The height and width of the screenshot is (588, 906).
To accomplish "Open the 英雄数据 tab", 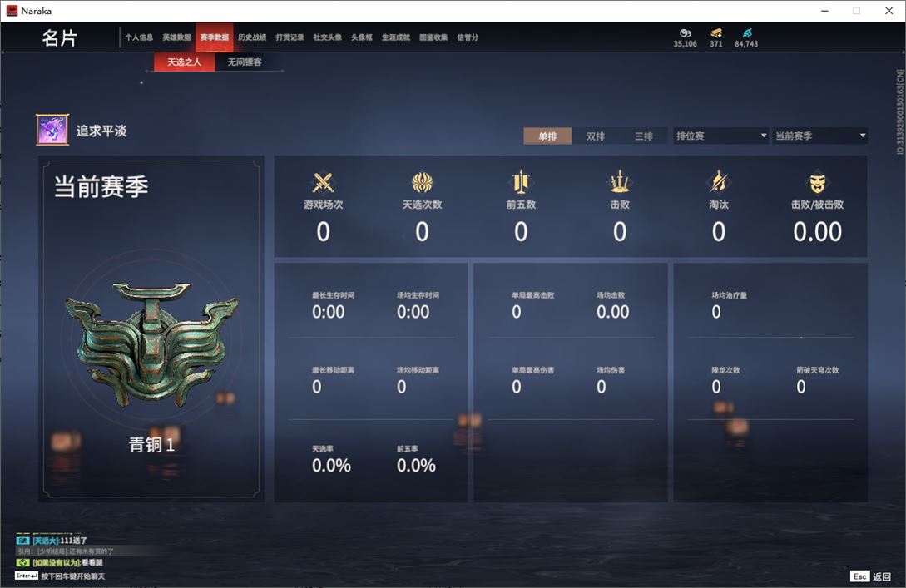I will click(176, 37).
